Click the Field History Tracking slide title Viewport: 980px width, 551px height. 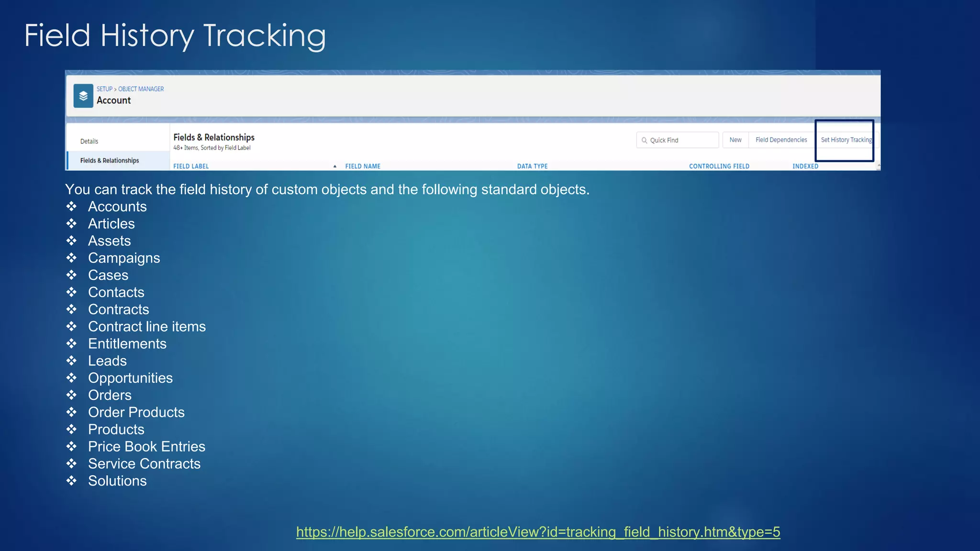tap(175, 36)
